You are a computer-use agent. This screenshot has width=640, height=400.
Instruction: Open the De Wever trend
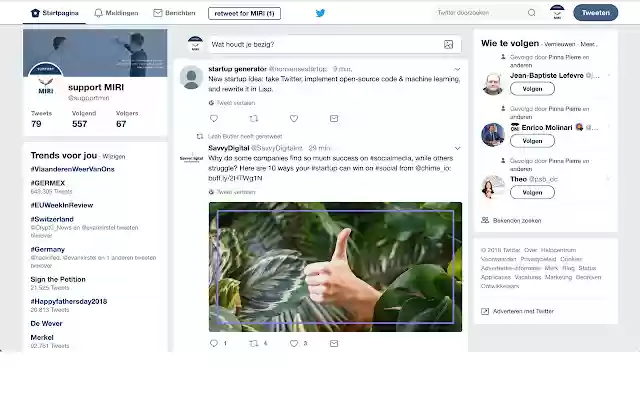47,323
